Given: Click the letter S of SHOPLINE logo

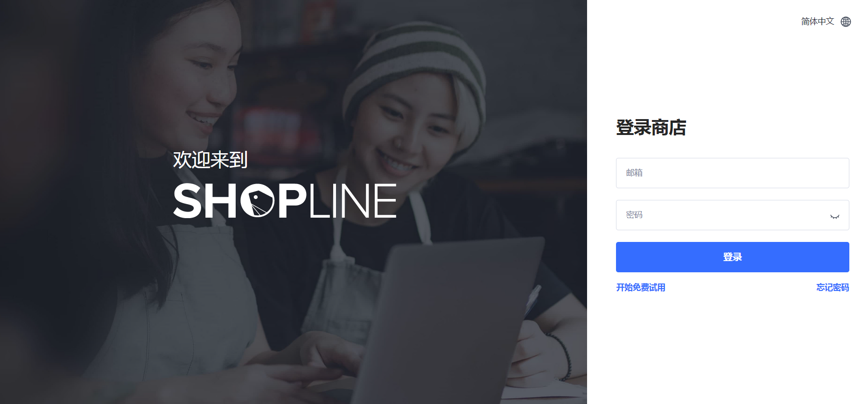Looking at the screenshot, I should [x=187, y=201].
